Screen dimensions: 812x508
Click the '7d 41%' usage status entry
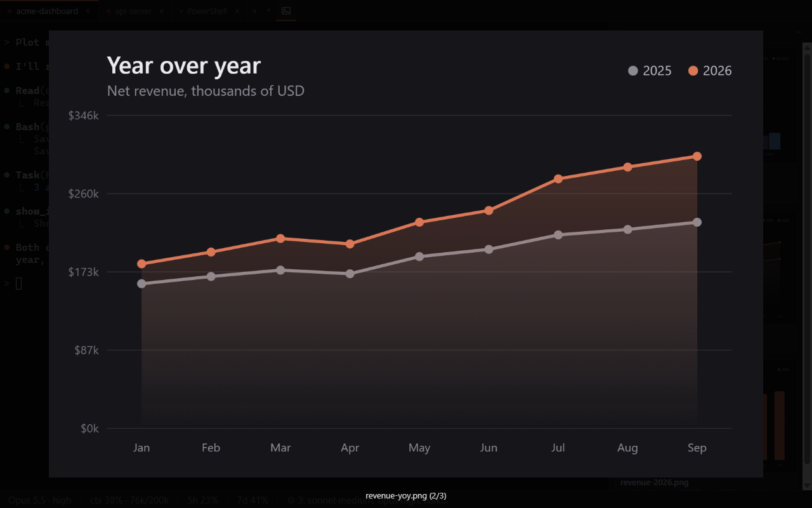pos(252,500)
